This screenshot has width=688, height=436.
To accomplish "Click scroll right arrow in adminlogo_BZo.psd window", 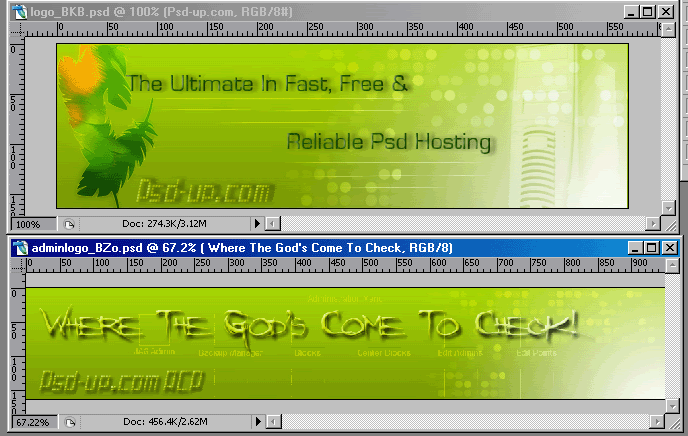I will (657, 422).
